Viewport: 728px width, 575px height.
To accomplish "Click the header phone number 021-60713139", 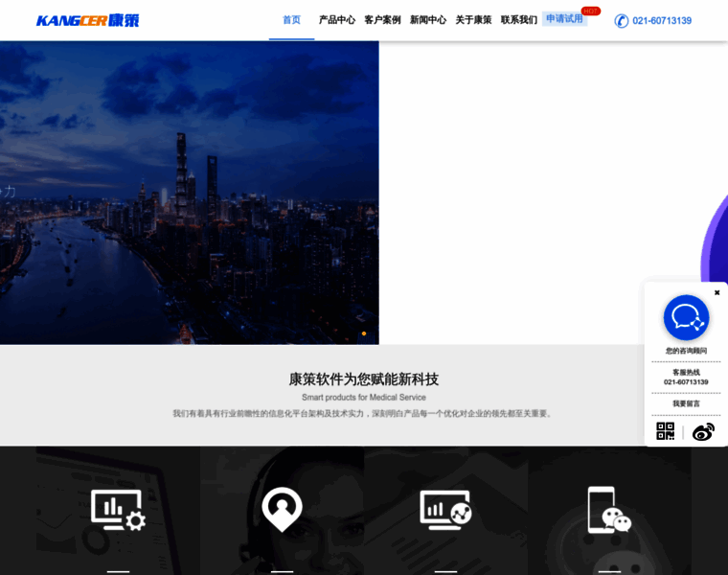I will point(662,21).
